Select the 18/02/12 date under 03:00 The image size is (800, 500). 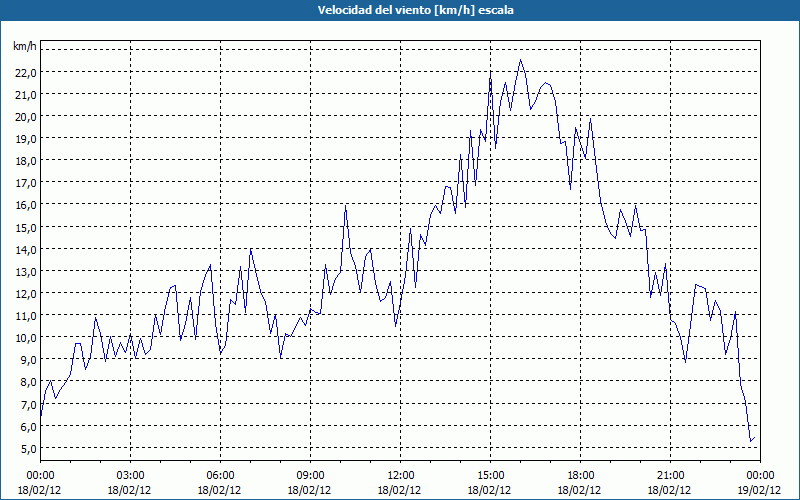coord(130,490)
